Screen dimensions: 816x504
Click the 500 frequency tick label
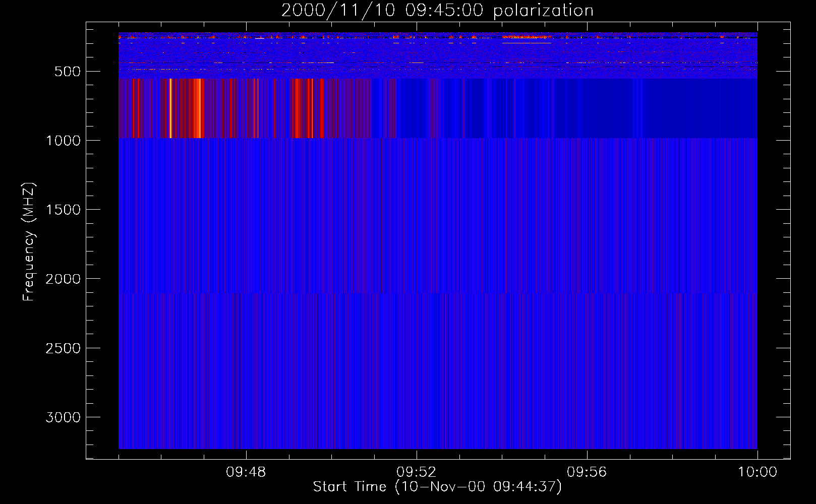[x=68, y=72]
